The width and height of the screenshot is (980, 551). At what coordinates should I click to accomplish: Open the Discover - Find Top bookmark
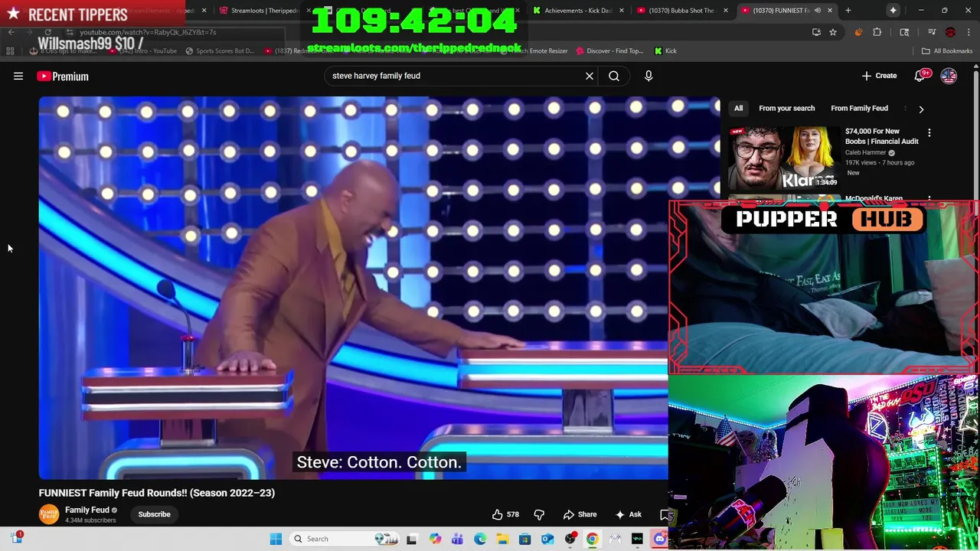tap(609, 51)
